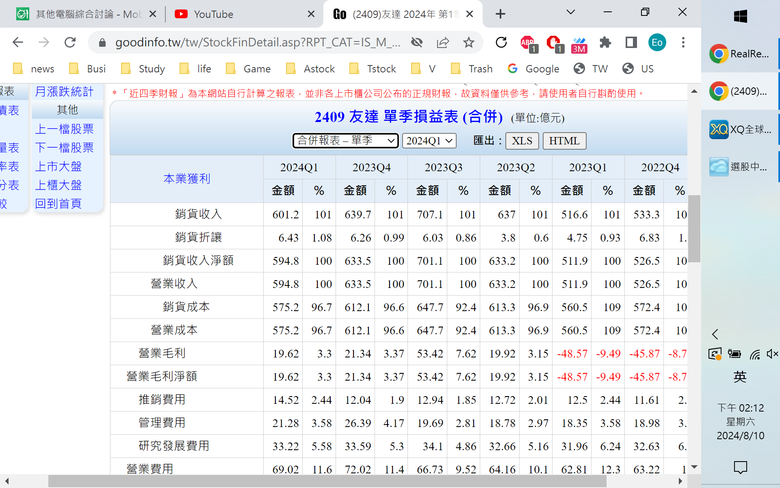Viewport: 780px width, 488px height.
Task: Click the 營業毛利 row label
Action: pyautogui.click(x=162, y=353)
